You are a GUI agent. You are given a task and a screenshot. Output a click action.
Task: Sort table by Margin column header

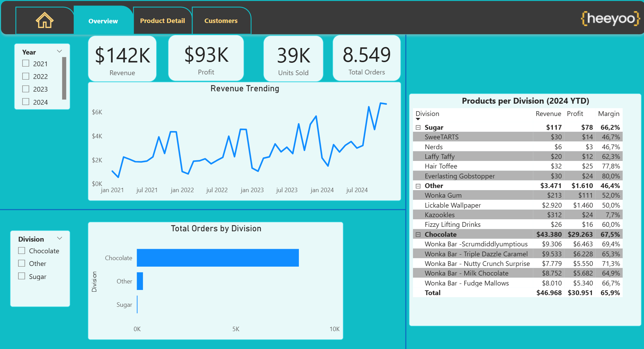[609, 114]
